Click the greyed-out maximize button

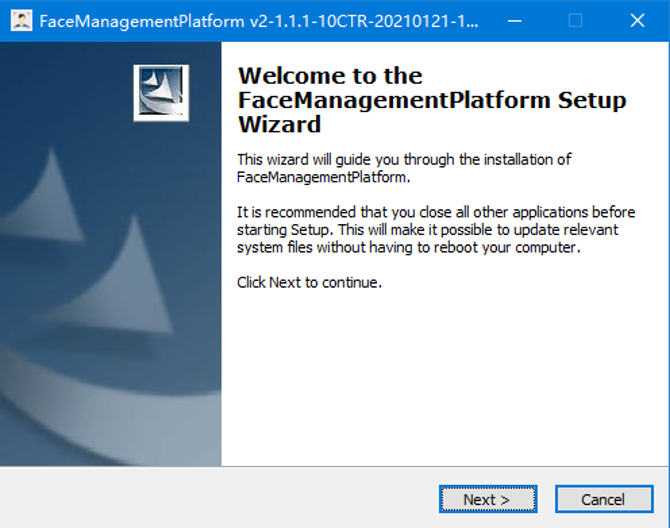[x=575, y=21]
